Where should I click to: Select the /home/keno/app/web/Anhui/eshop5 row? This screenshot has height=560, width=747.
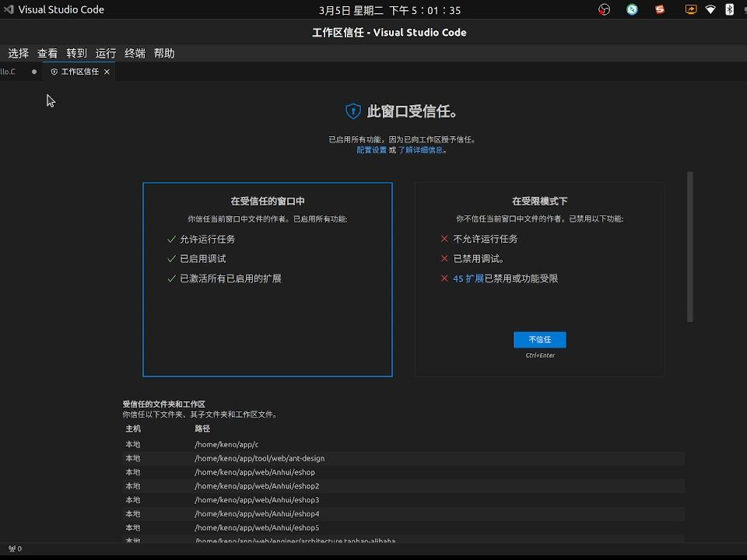pyautogui.click(x=404, y=527)
